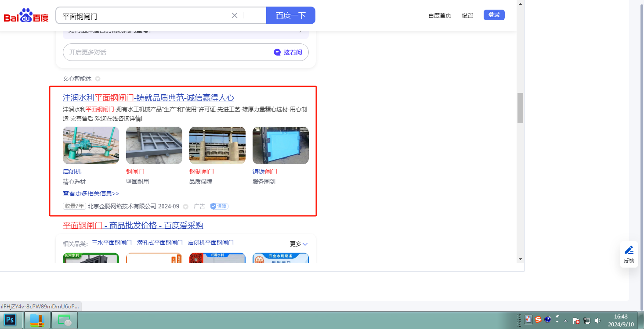Open the 百度首页 link
The width and height of the screenshot is (644, 329).
(440, 15)
